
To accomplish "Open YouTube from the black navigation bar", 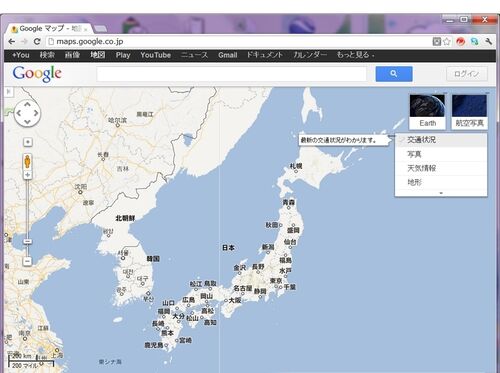I will (x=155, y=55).
